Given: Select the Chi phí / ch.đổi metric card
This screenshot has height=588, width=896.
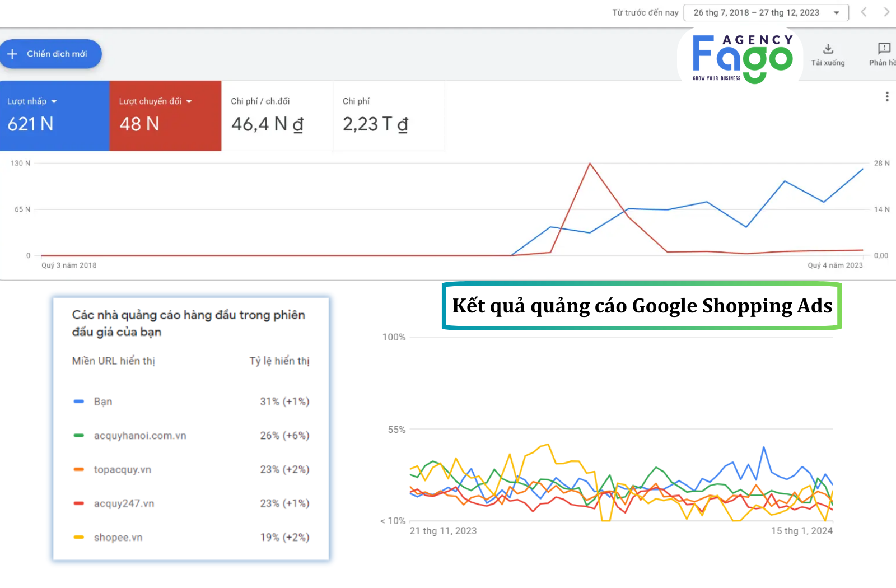Looking at the screenshot, I should (277, 116).
